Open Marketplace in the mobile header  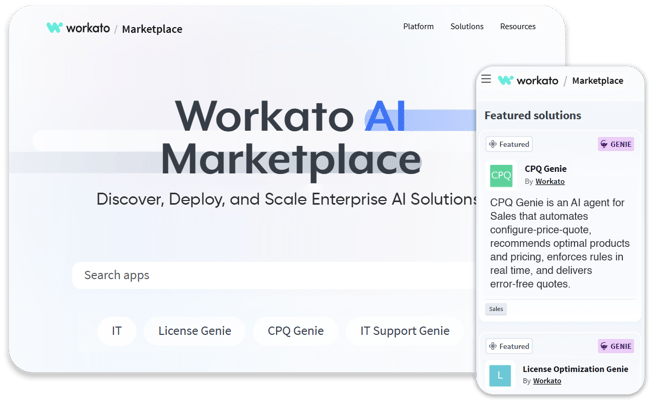click(x=597, y=81)
